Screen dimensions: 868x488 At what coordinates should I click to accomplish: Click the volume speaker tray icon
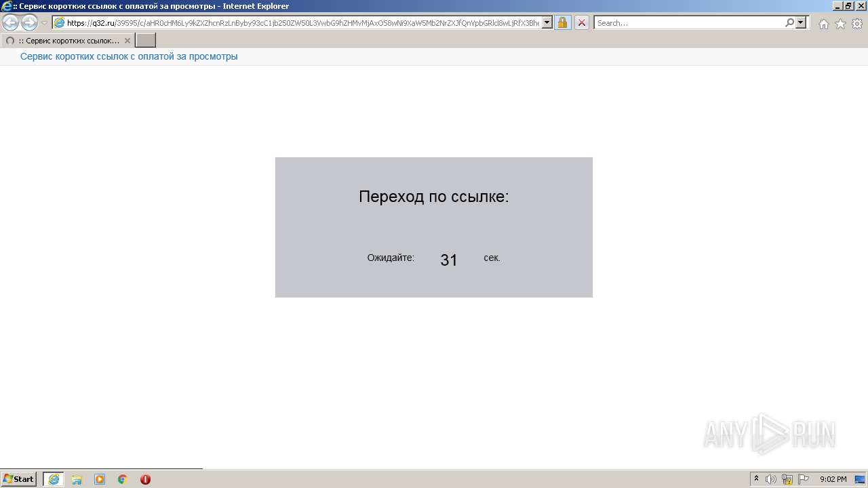[771, 479]
